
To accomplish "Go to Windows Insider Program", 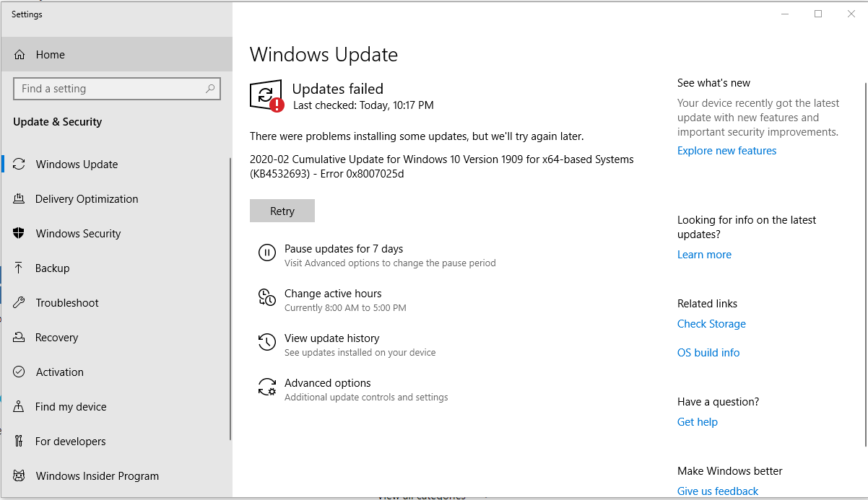I will point(97,476).
